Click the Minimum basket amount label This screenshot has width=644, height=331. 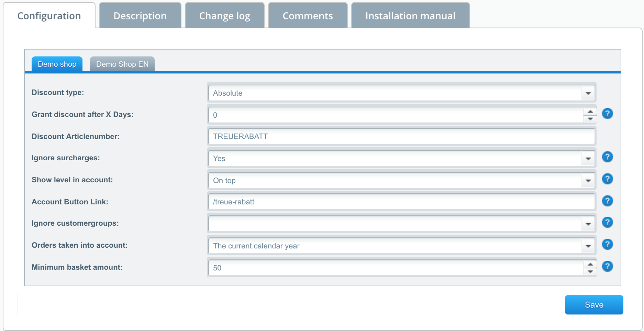click(77, 267)
